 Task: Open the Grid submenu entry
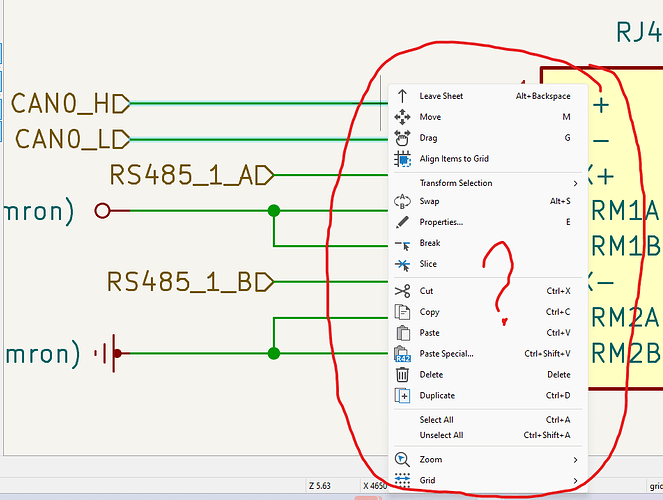488,481
